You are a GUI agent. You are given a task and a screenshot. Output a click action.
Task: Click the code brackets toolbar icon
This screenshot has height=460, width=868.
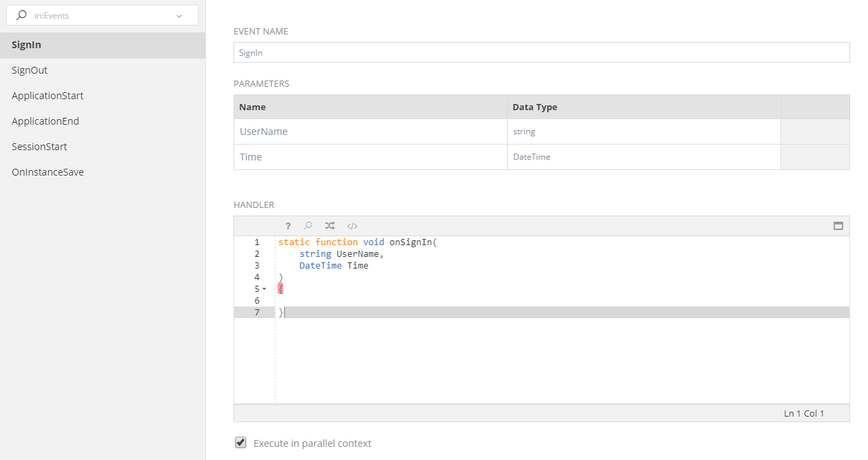352,226
